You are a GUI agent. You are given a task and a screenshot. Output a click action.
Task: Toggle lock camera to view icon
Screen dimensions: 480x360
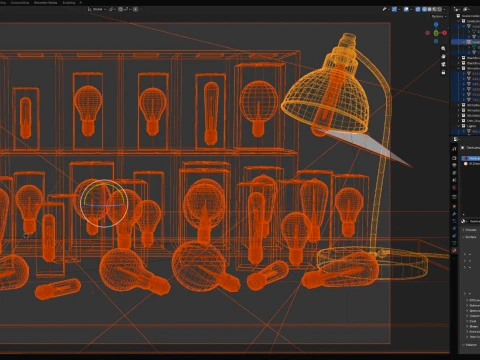click(x=443, y=72)
